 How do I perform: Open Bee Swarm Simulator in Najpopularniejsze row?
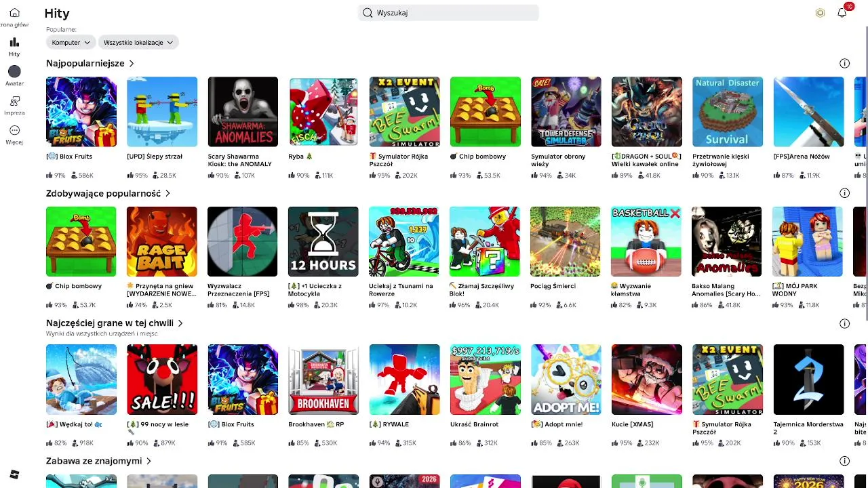click(x=405, y=112)
